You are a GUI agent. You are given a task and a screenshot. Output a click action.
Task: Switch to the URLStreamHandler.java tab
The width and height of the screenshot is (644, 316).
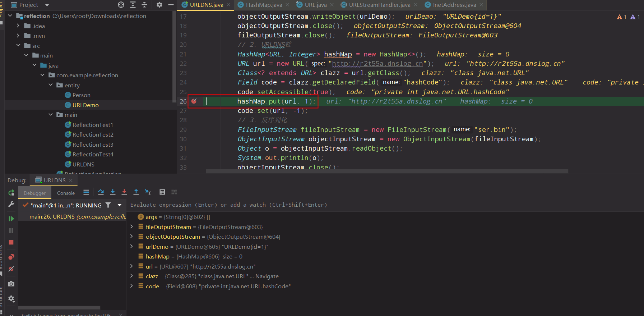380,5
